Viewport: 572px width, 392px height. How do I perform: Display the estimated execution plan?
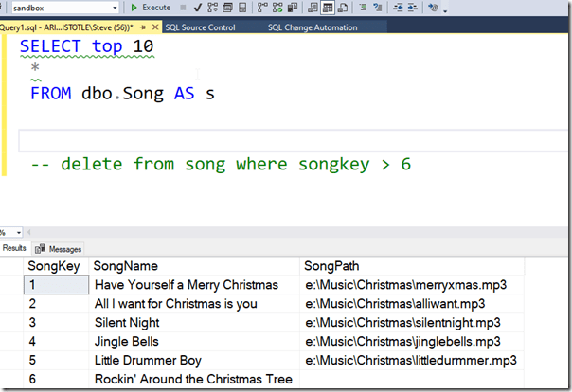click(x=212, y=8)
